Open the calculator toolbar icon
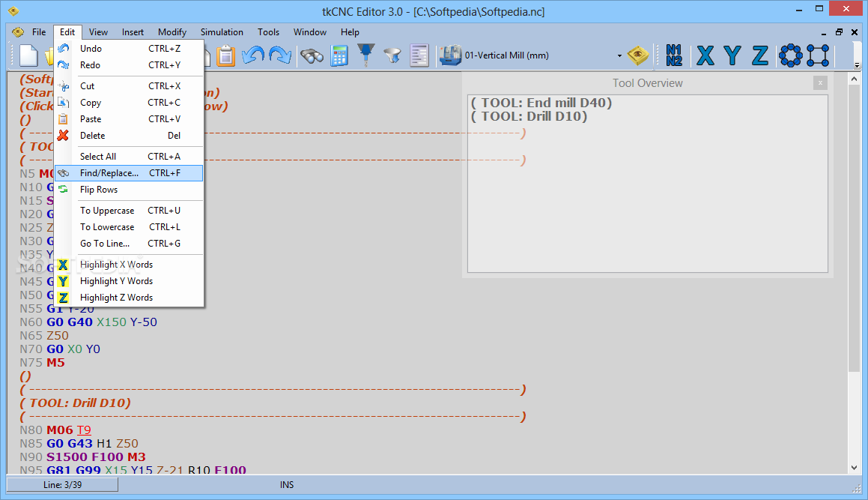Viewport: 868px width, 500px height. tap(339, 55)
